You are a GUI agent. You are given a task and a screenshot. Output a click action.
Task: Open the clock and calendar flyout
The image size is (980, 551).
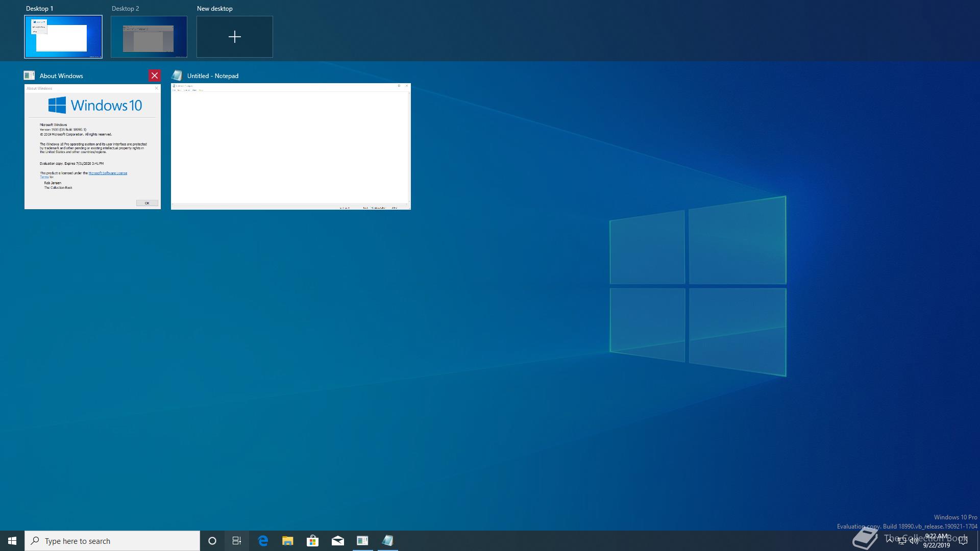point(936,541)
